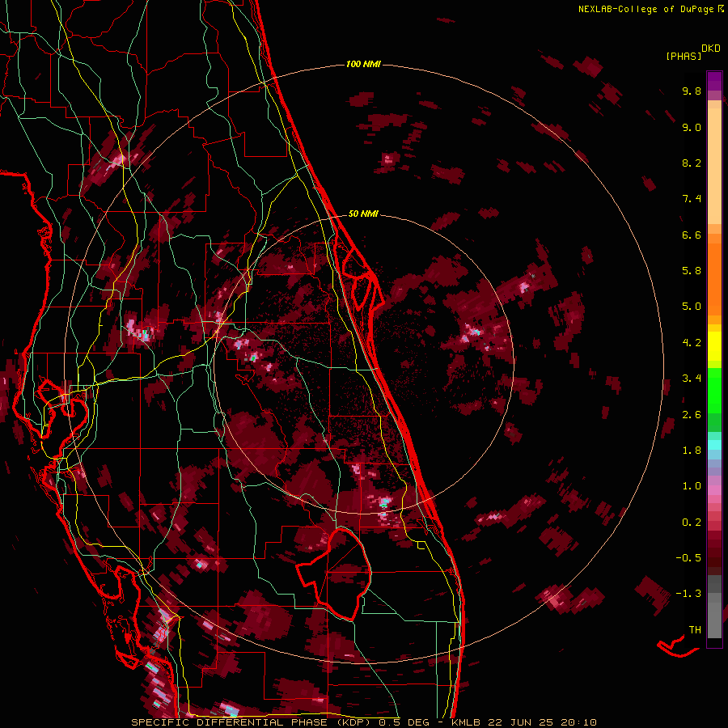Click the NEXLAB-College of DuPage credit text
Image resolution: width=728 pixels, height=728 pixels.
(645, 9)
